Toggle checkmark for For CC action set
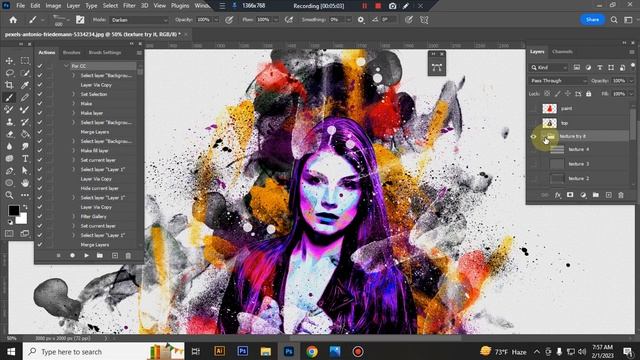Screen dimensions: 640x360 coord(40,66)
